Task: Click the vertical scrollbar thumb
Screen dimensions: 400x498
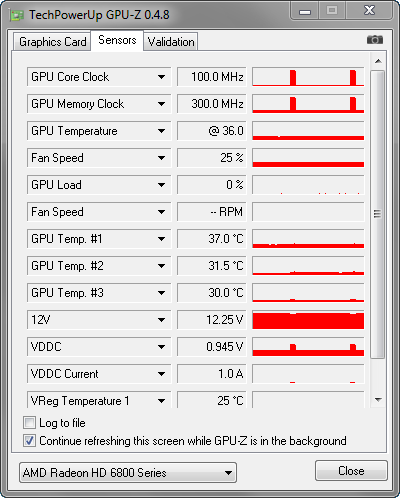Action: click(x=378, y=214)
